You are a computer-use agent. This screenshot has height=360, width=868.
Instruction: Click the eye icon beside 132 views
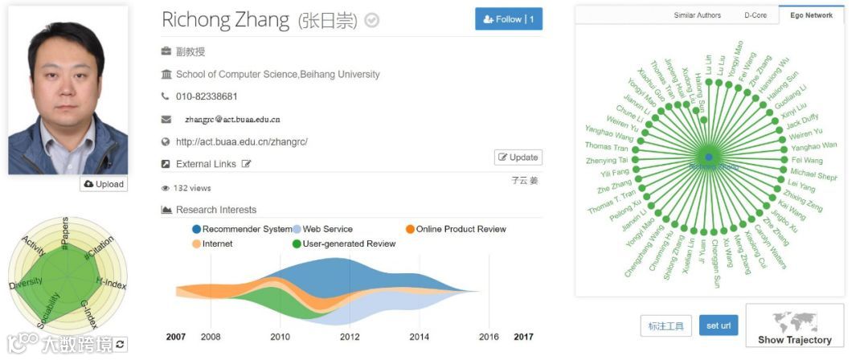coord(165,188)
